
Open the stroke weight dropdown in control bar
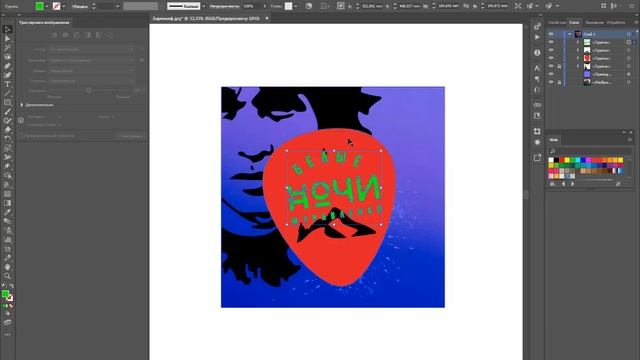point(118,6)
